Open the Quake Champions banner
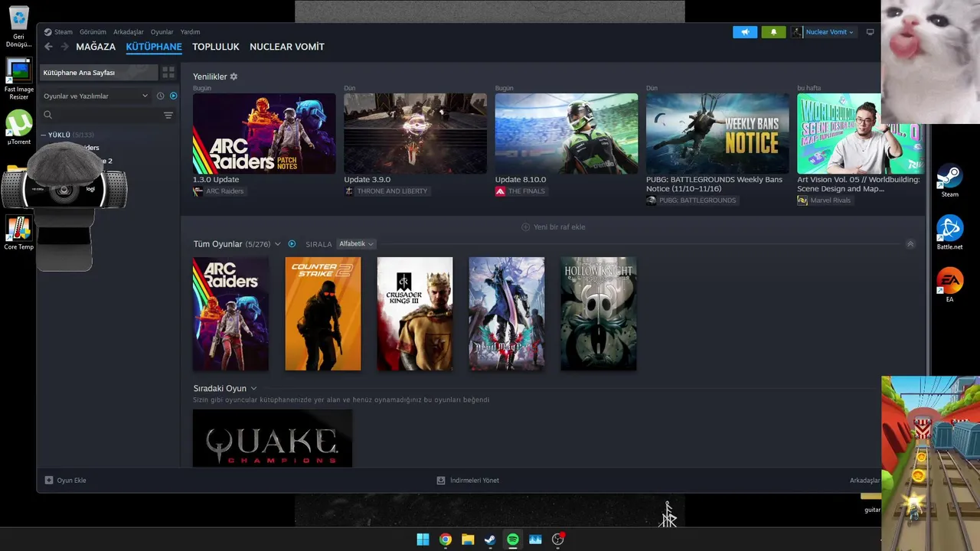This screenshot has width=980, height=551. click(273, 438)
